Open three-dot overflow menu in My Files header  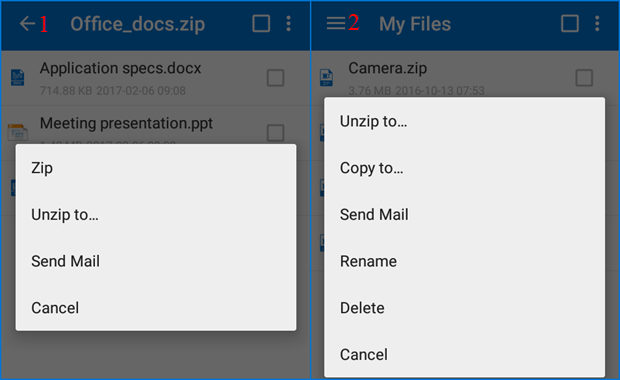coord(597,24)
